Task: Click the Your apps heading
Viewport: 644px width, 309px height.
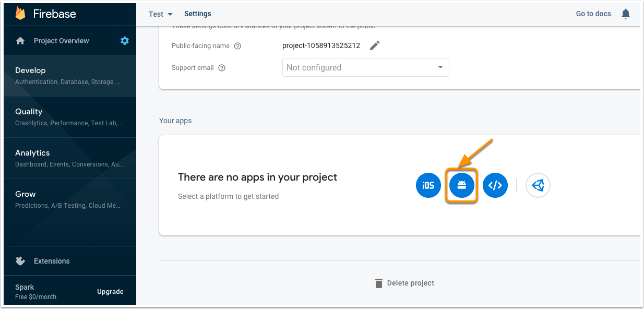Action: (x=175, y=121)
